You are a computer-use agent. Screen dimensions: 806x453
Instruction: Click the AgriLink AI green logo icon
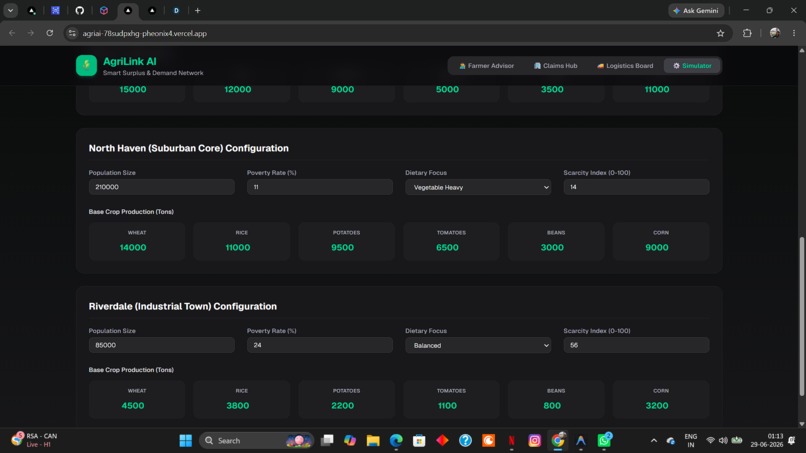86,65
